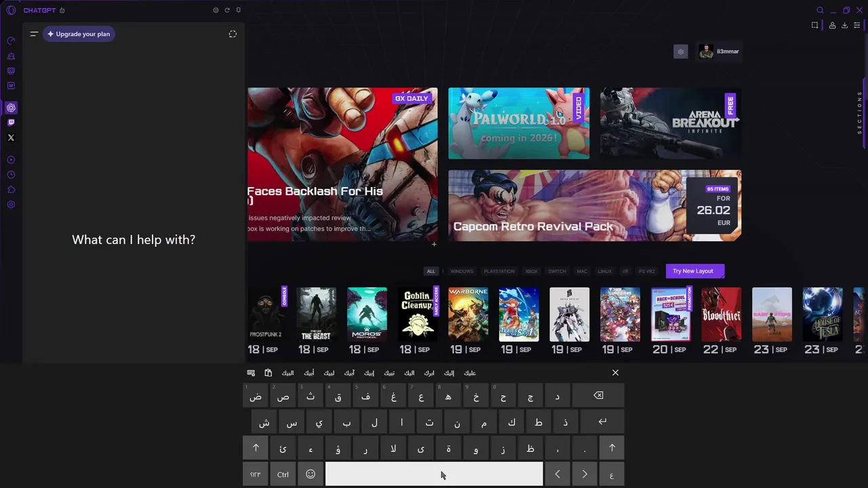868x488 pixels.
Task: Tap the left arrow key on keyboard
Action: (557, 474)
